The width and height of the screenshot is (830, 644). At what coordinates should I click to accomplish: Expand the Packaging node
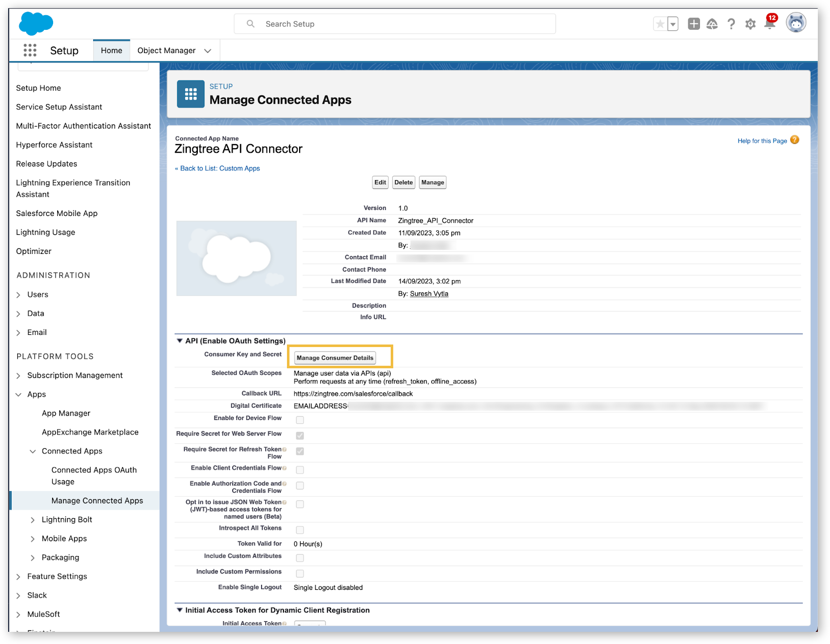pyautogui.click(x=33, y=558)
